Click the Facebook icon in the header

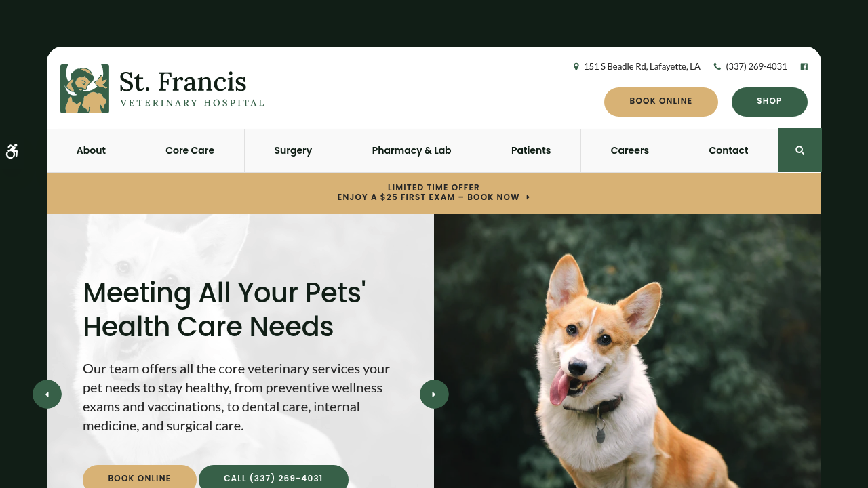click(804, 66)
